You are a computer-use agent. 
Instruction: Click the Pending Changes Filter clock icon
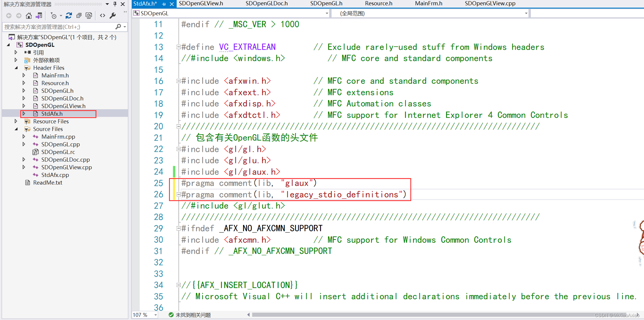54,16
